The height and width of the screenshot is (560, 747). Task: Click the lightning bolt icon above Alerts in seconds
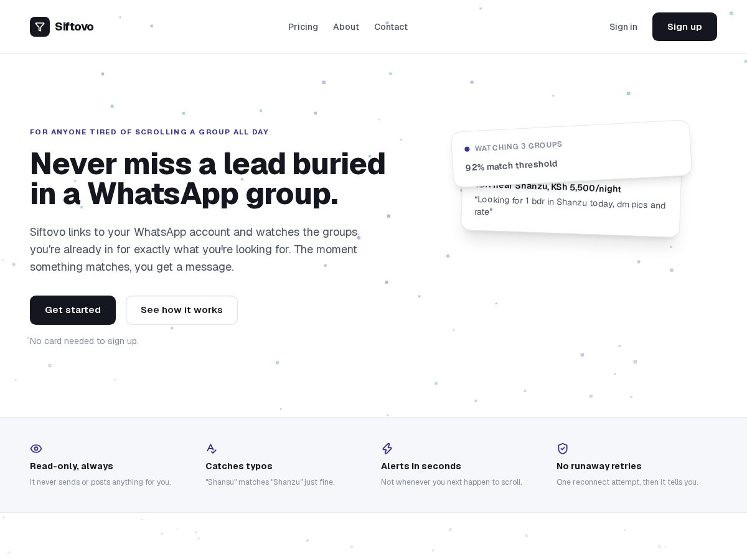click(387, 449)
